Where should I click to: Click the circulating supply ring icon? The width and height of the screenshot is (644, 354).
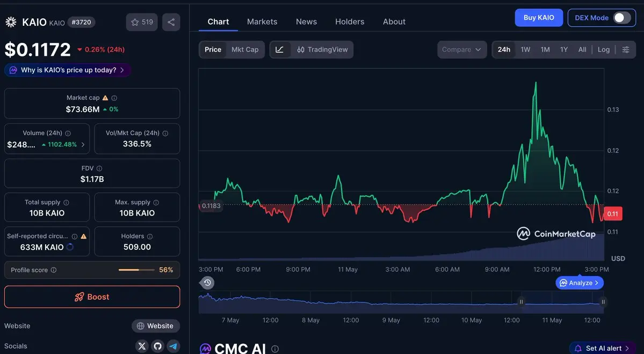click(70, 247)
